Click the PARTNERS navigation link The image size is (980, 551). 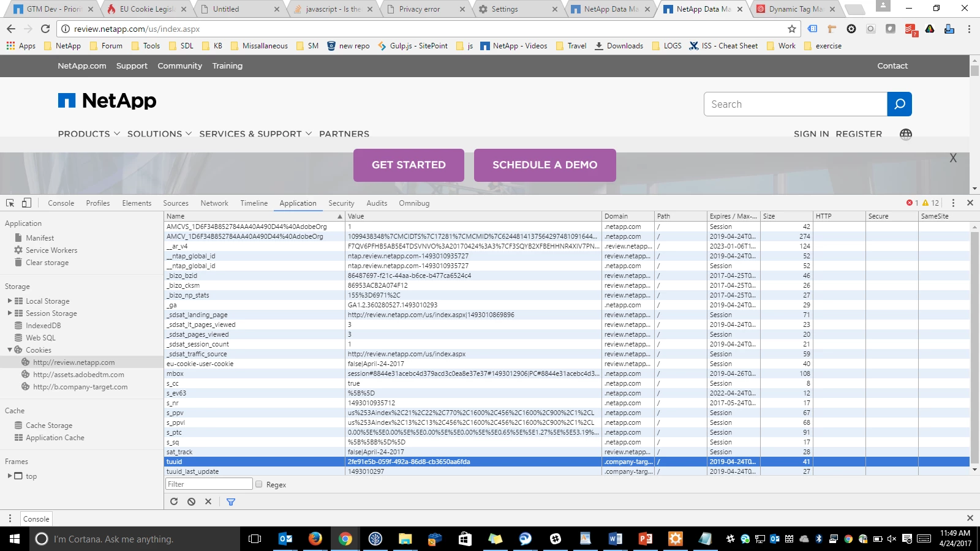pos(344,134)
